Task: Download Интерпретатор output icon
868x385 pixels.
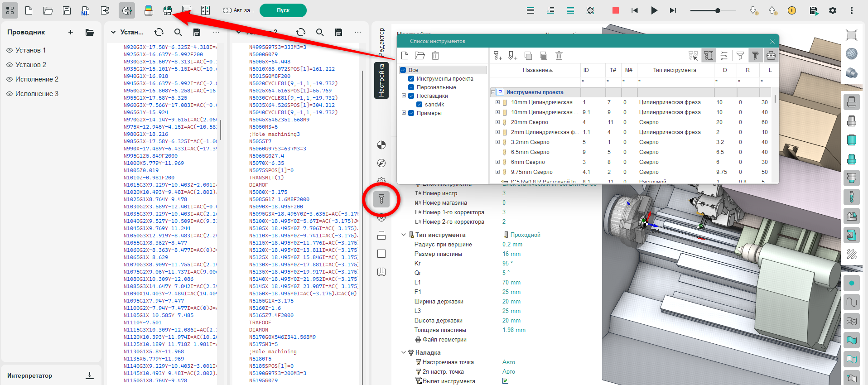Action: 90,375
